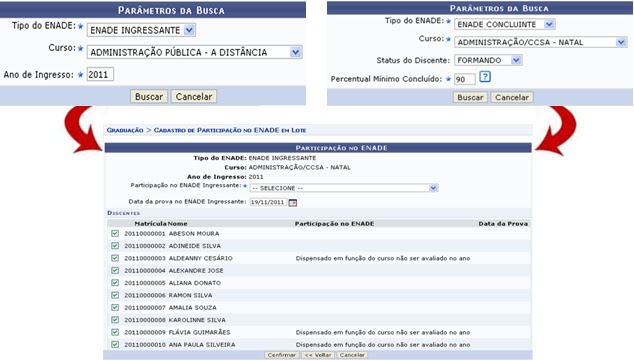Screen dimensions: 634x361
Task: Click the help icon beside Percentual Mínimo Concluído
Action: 485,77
